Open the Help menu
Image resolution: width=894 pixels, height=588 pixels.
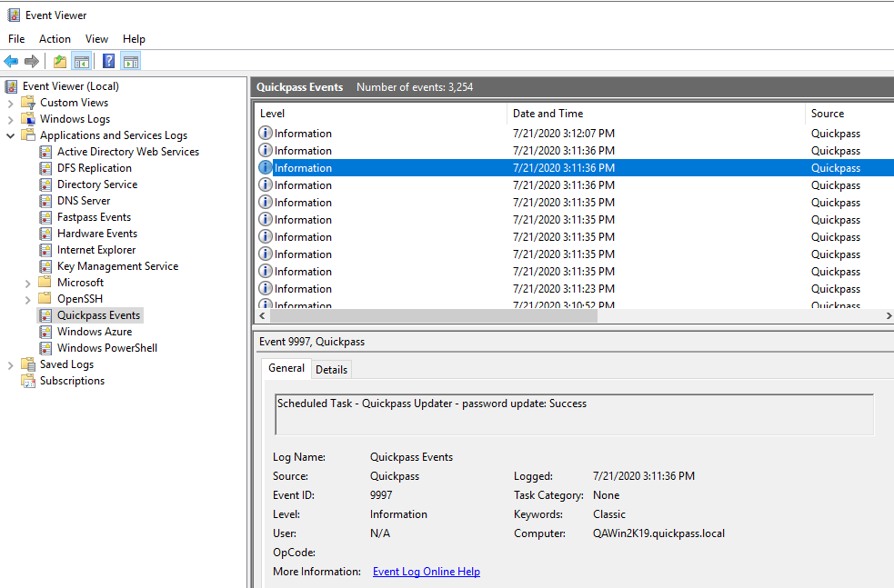coord(134,39)
